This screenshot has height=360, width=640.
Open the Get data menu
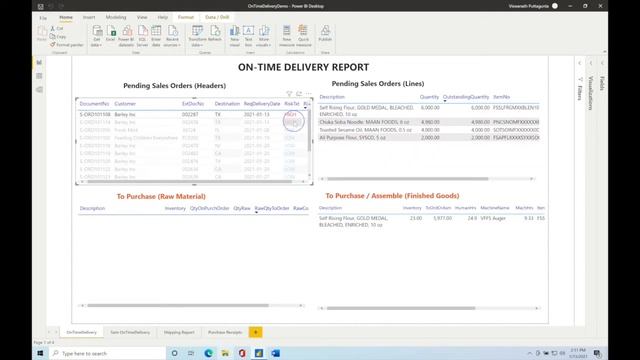(97, 36)
